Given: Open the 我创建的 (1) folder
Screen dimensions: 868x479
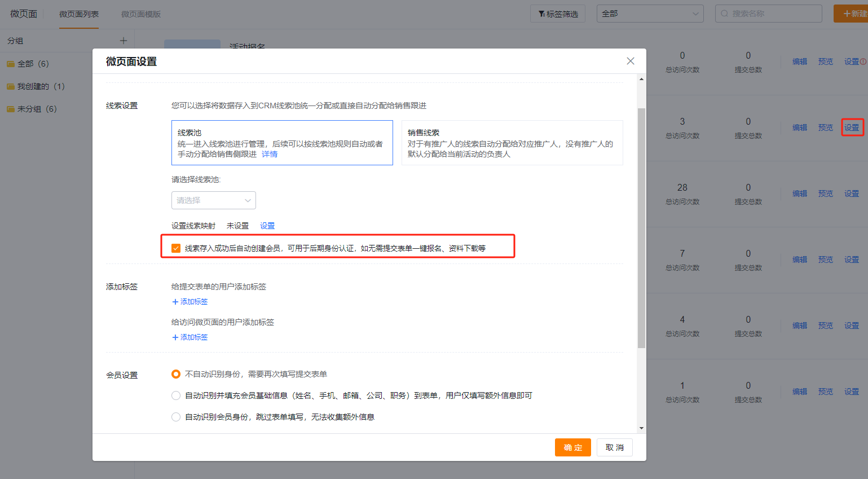Looking at the screenshot, I should click(36, 86).
